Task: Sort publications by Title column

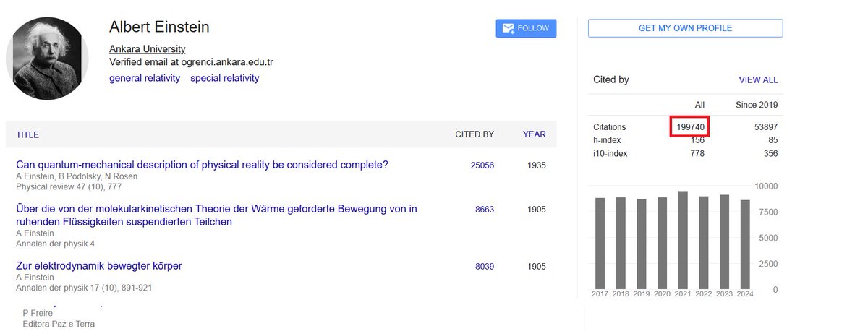Action: (x=27, y=134)
